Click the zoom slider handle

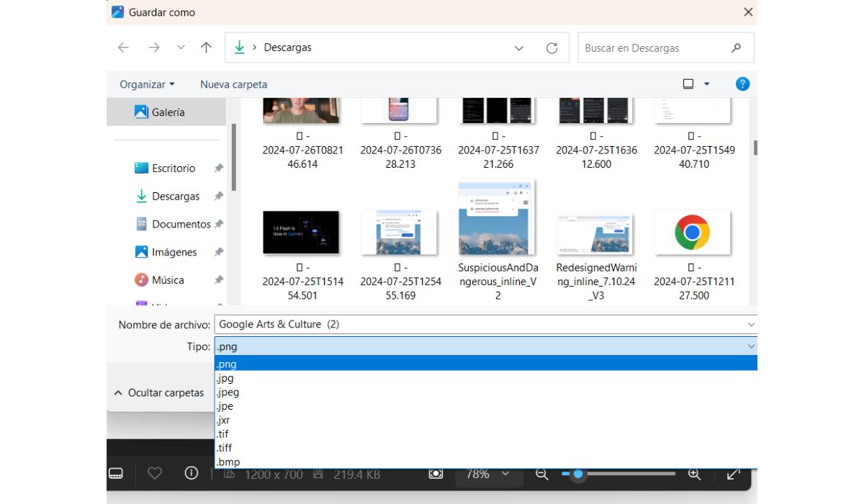tap(577, 474)
